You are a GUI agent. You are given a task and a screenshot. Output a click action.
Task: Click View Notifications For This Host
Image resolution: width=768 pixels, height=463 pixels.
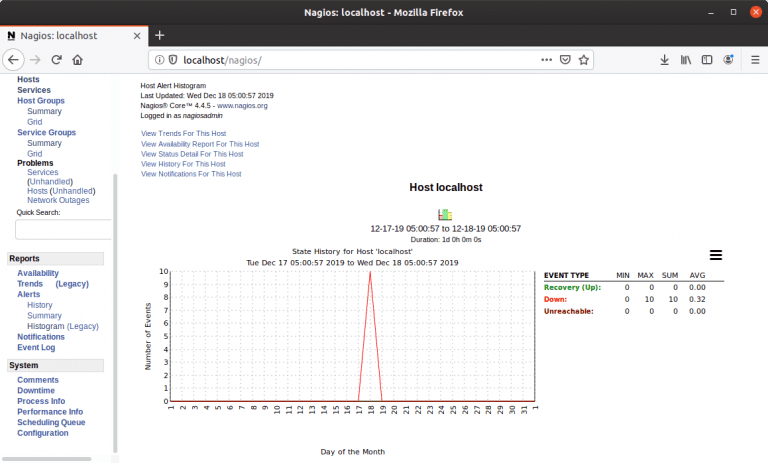[191, 174]
